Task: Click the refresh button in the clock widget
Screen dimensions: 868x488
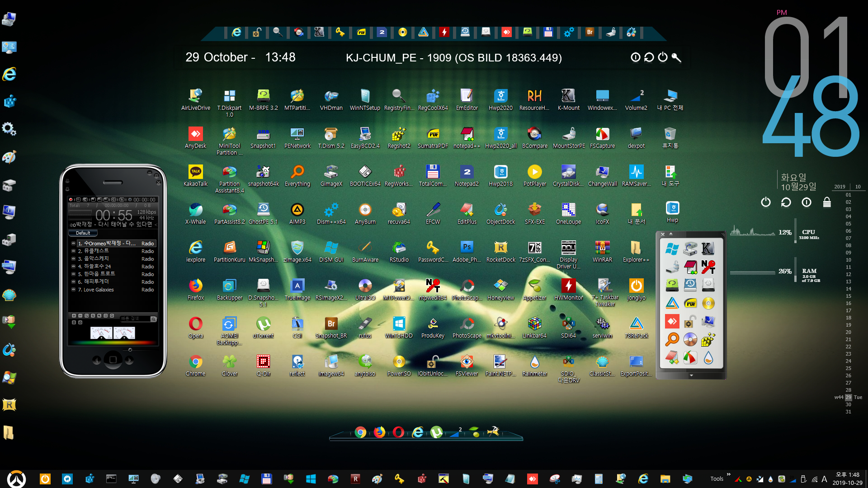Action: tap(786, 202)
